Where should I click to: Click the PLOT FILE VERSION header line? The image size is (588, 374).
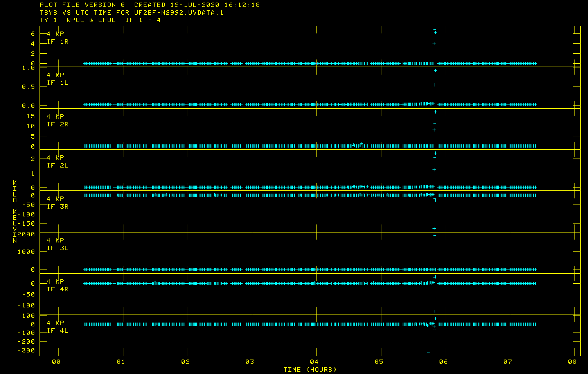150,5
